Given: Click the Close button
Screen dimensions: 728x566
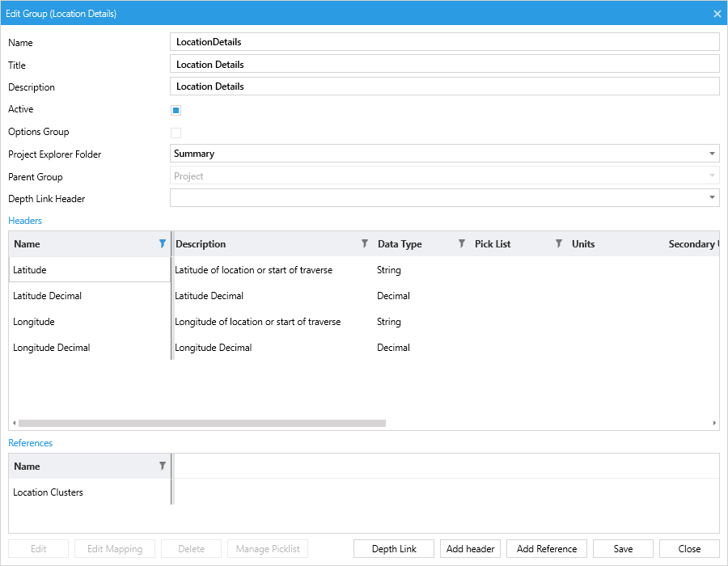Looking at the screenshot, I should [x=689, y=549].
